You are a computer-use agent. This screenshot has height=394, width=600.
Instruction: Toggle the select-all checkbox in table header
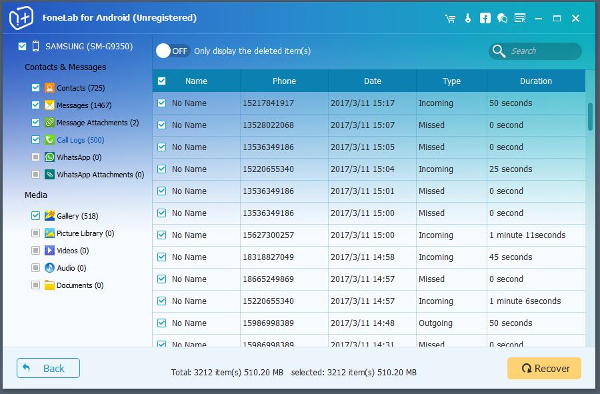(161, 81)
